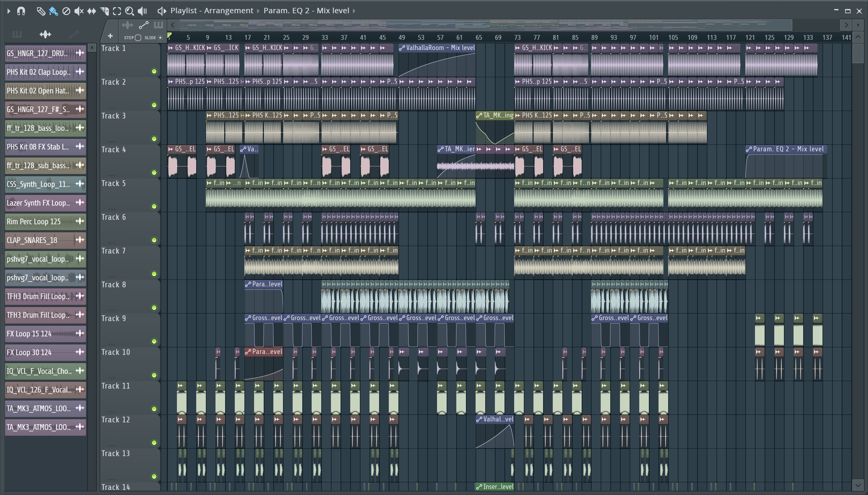Toggle the SLIDE mode radio button
This screenshot has height=495, width=868.
tap(160, 38)
